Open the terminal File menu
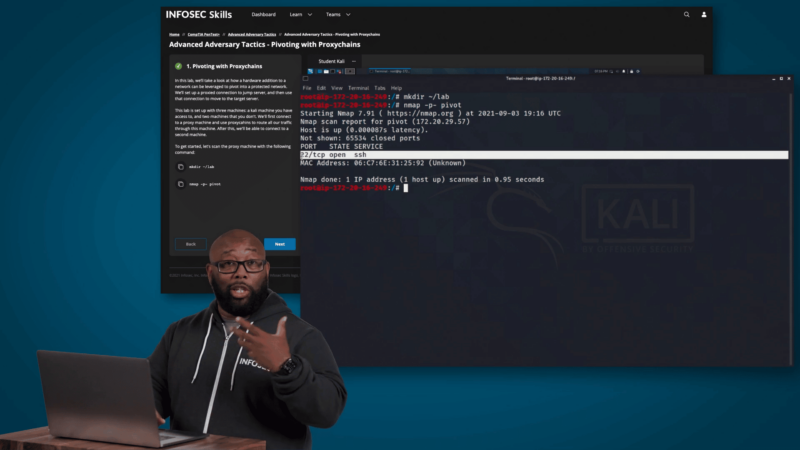 306,88
